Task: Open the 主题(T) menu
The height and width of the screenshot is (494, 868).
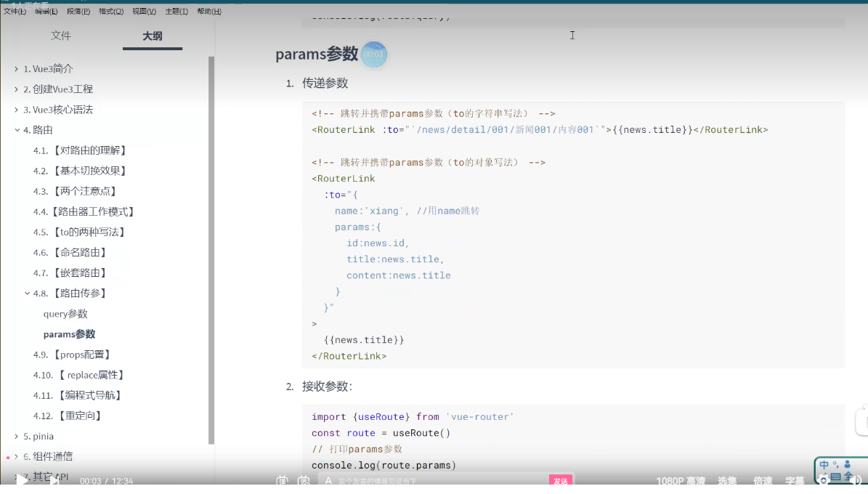Action: (x=177, y=11)
